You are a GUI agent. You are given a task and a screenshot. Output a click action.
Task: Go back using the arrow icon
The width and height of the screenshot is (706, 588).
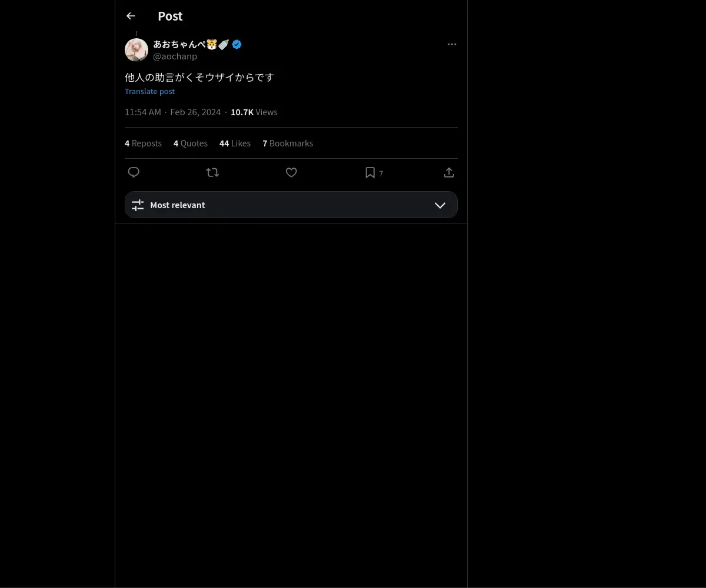131,16
